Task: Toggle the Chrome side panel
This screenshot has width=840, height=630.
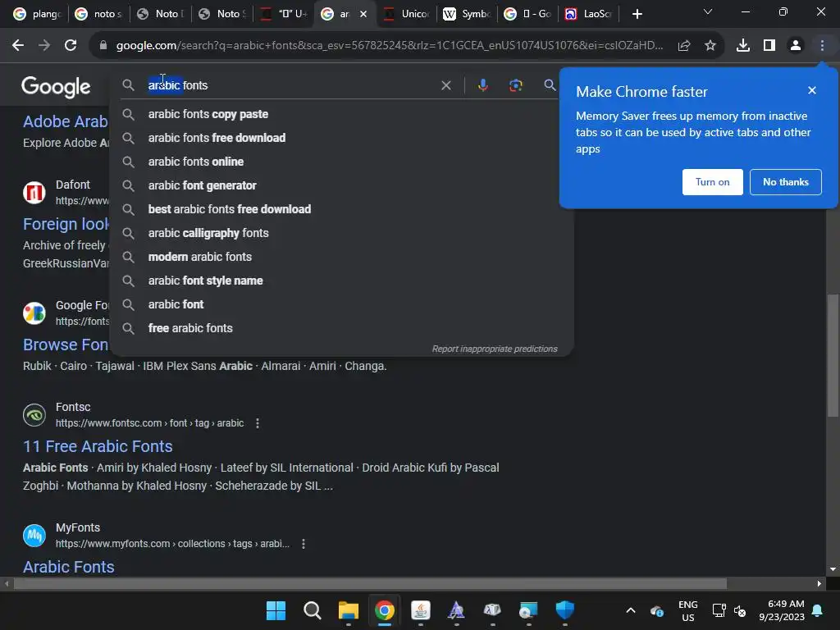Action: click(769, 46)
